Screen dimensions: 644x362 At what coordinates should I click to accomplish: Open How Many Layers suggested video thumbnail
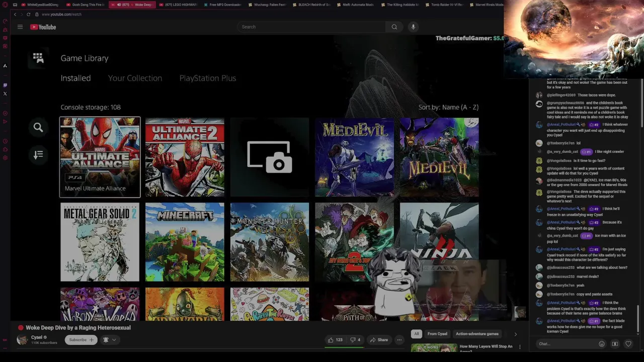(x=434, y=348)
